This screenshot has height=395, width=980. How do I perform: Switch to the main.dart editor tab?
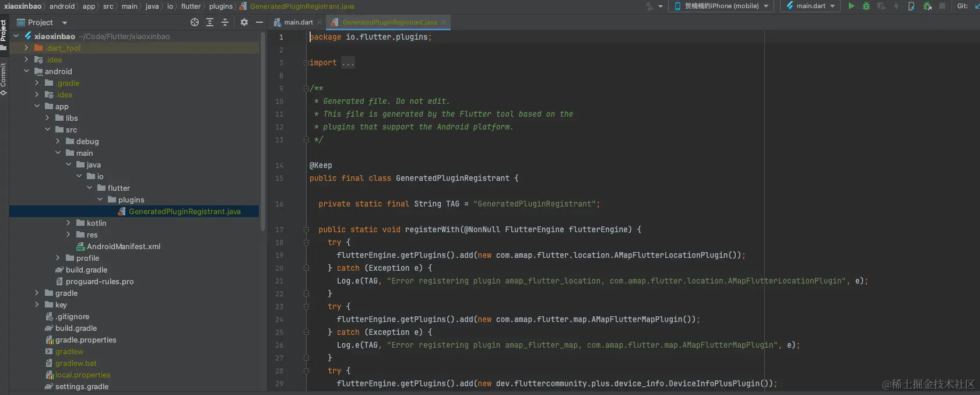coord(298,22)
